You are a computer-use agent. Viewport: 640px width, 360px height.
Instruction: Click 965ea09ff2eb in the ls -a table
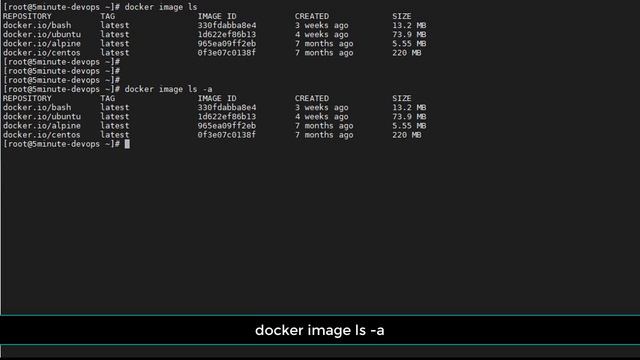coord(227,126)
